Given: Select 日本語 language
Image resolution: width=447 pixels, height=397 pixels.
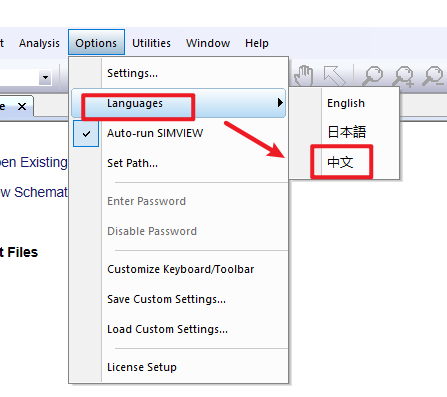Looking at the screenshot, I should [344, 132].
